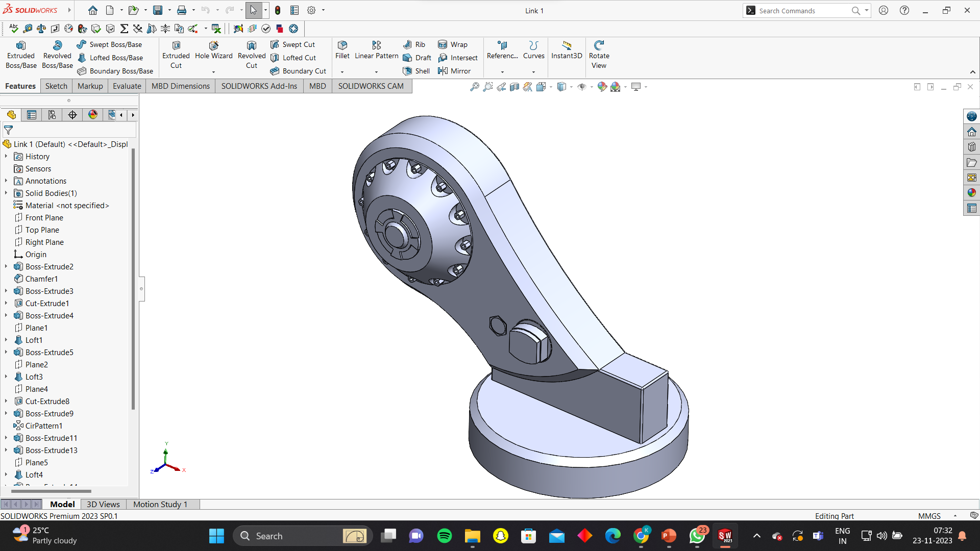The height and width of the screenshot is (551, 980).
Task: Select the Extruded Boss/Base tool
Action: [x=21, y=55]
